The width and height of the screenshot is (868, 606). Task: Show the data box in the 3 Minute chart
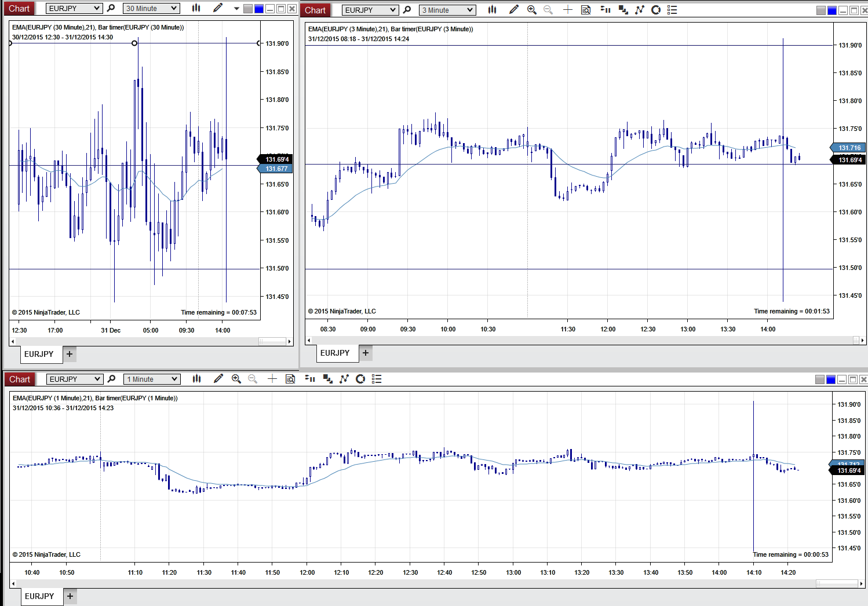click(586, 10)
